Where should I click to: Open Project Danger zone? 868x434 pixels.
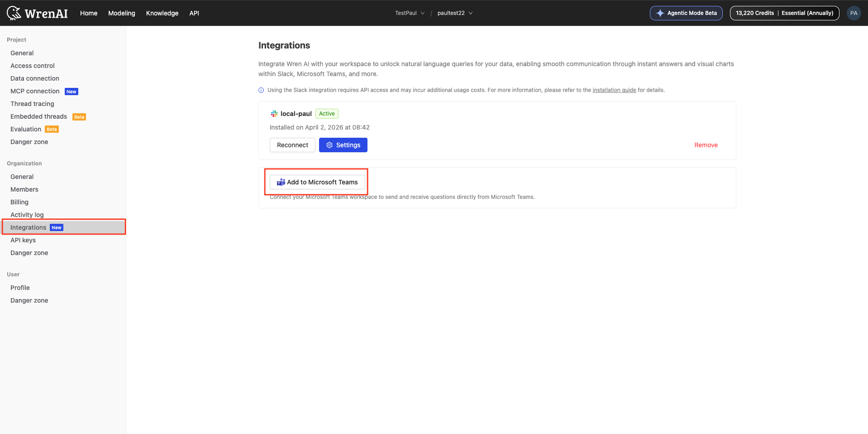(x=63, y=142)
